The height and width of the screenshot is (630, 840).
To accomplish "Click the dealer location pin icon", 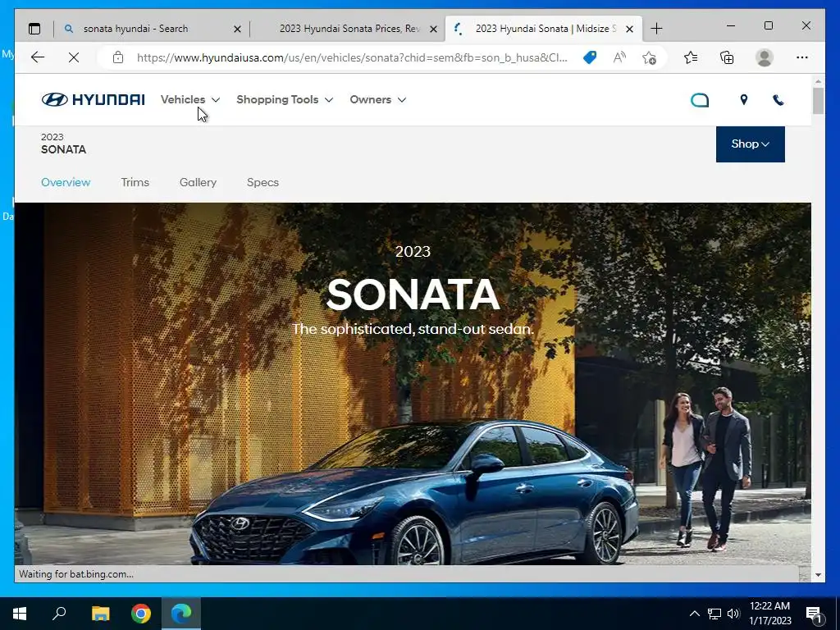I will [743, 99].
